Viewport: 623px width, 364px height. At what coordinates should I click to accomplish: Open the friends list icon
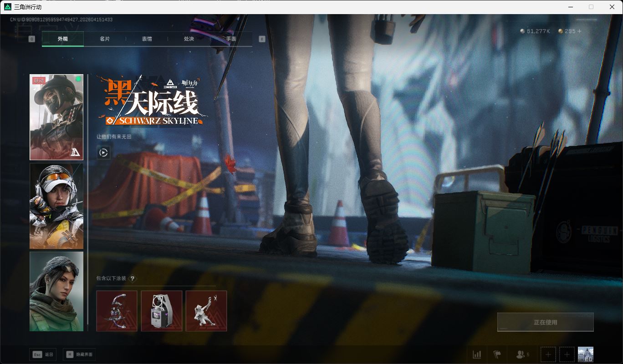pos(522,354)
